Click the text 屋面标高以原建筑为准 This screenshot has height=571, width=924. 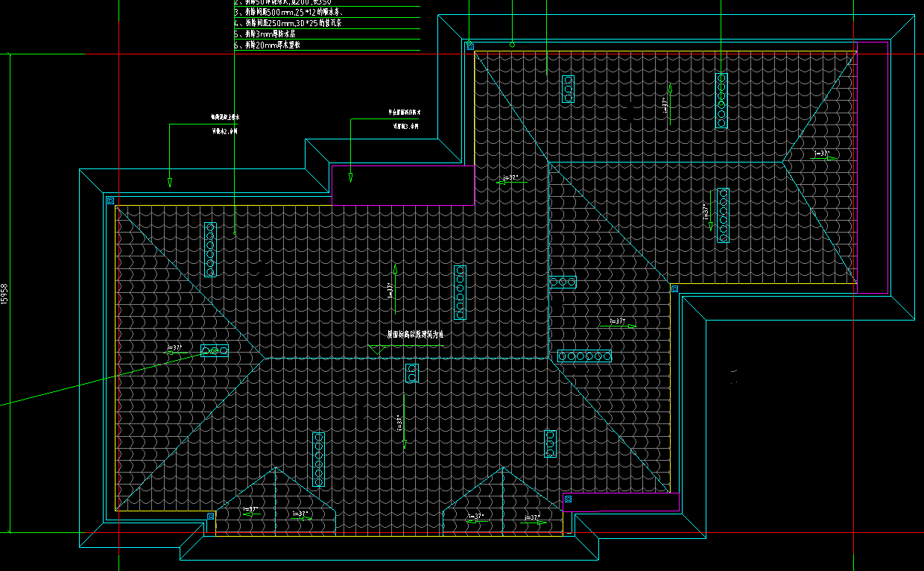click(x=415, y=335)
